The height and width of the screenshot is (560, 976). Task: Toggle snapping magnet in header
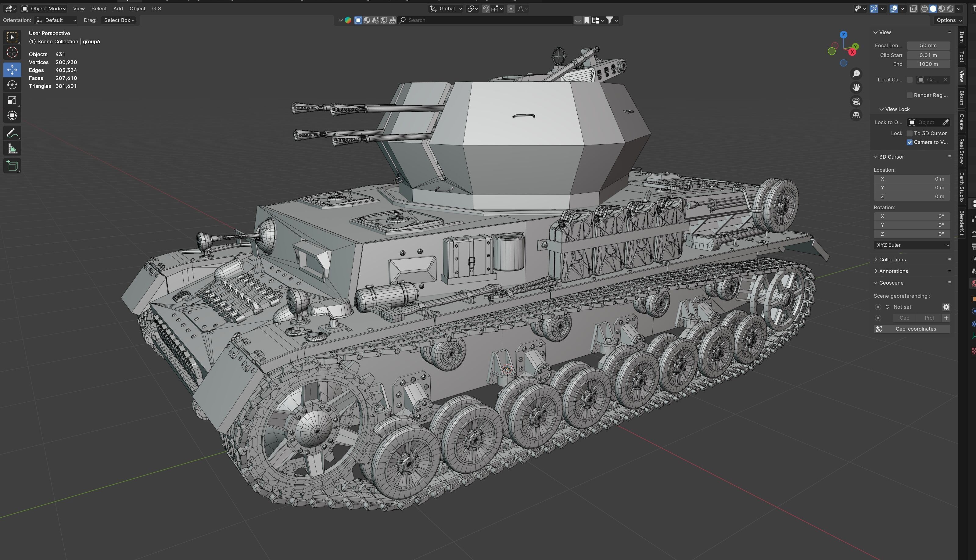(486, 9)
